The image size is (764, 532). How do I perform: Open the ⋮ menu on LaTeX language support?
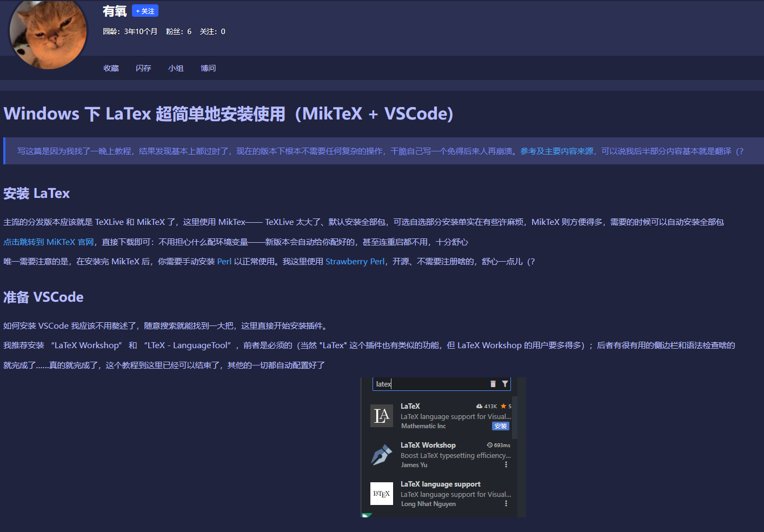(x=506, y=503)
